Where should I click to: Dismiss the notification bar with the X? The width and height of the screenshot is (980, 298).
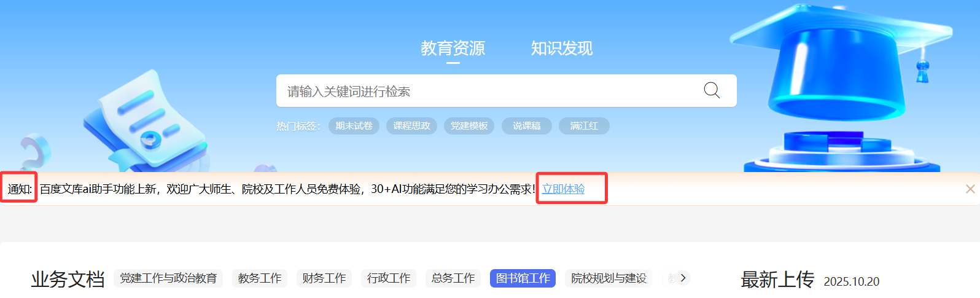970,189
